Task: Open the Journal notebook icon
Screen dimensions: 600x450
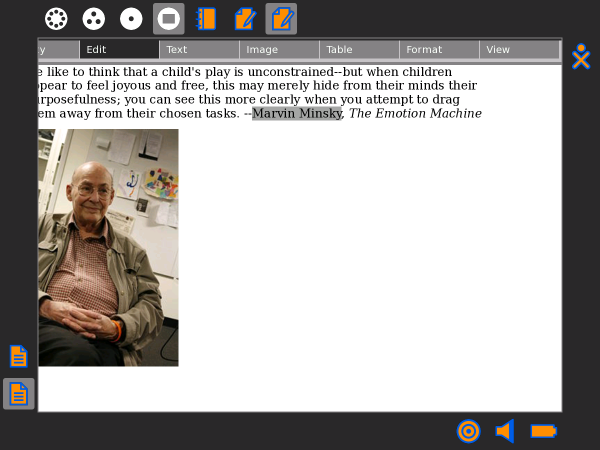Action: coord(206,19)
